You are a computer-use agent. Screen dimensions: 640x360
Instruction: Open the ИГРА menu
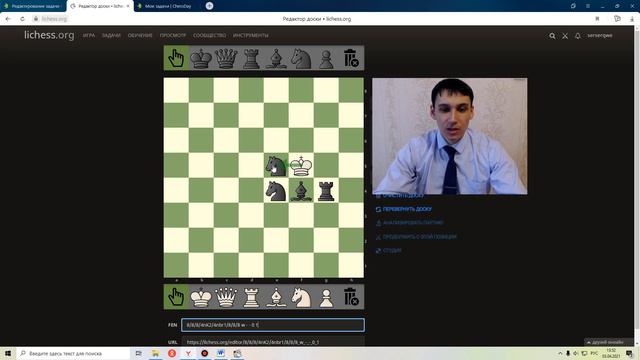[x=89, y=36]
